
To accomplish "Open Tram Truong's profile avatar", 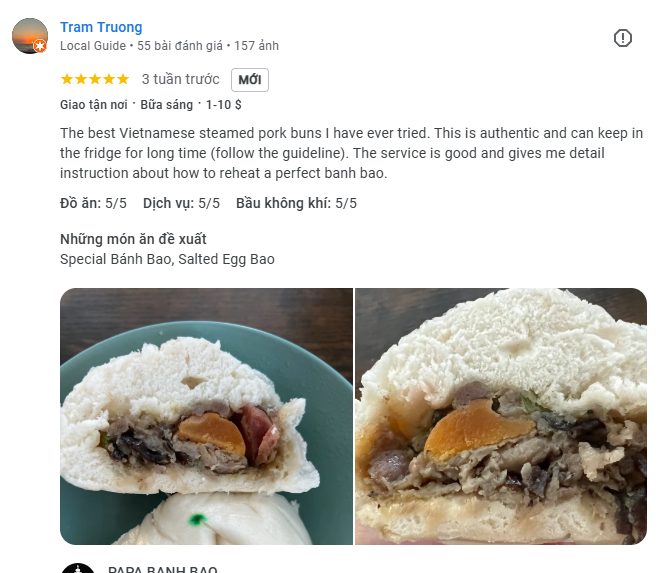I will 30,36.
